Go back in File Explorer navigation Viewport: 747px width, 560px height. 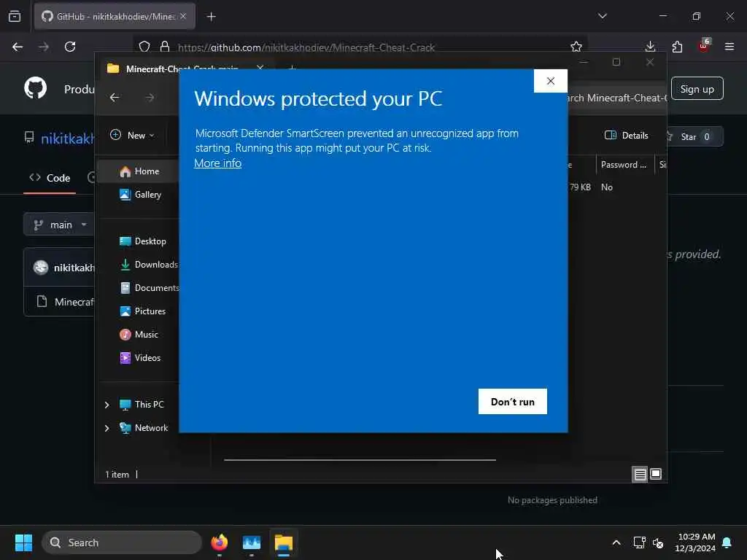point(115,98)
